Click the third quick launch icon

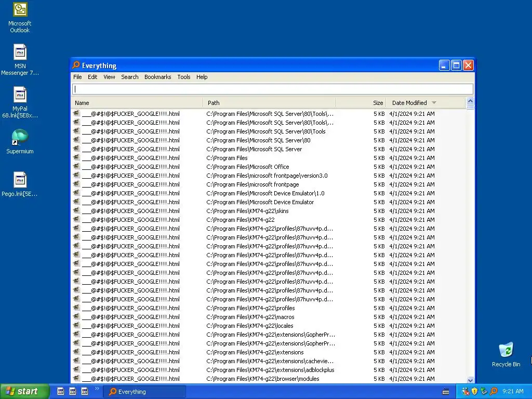pyautogui.click(x=85, y=391)
